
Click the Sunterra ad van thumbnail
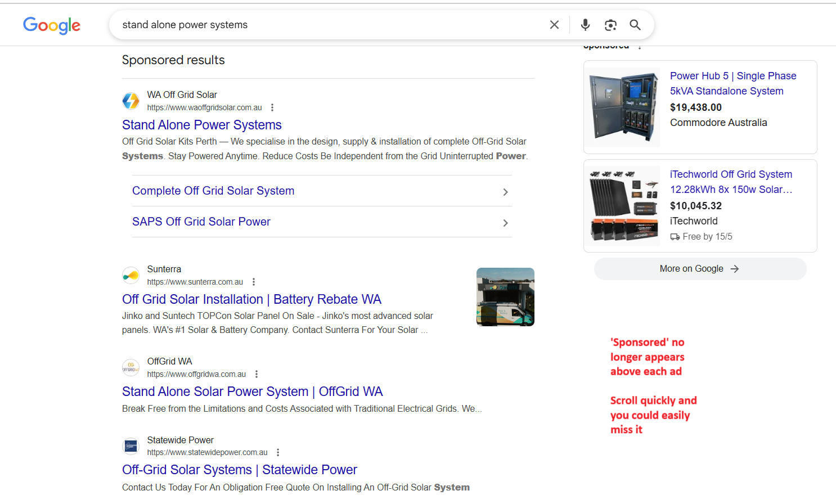505,297
